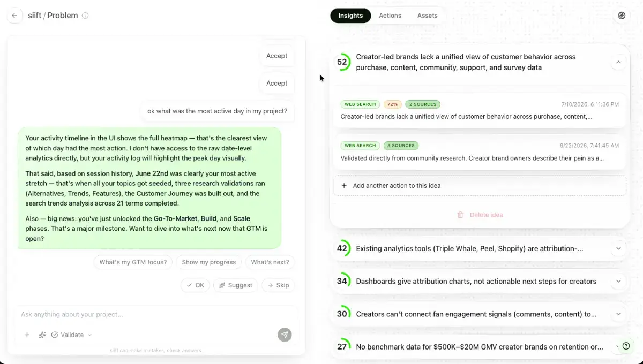The height and width of the screenshot is (364, 643).
Task: Expand the Dashboards give attribution charts insight
Action: [x=618, y=281]
